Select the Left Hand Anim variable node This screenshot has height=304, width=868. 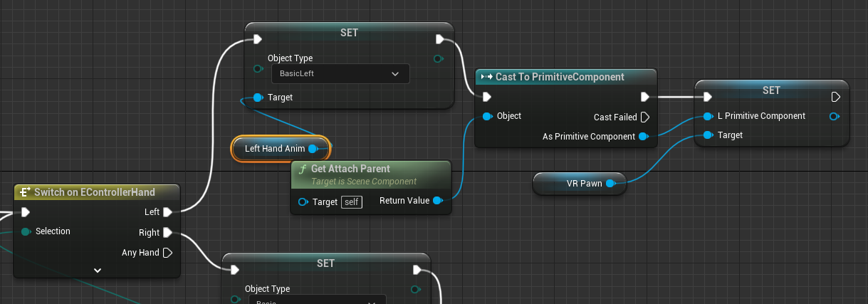click(274, 149)
